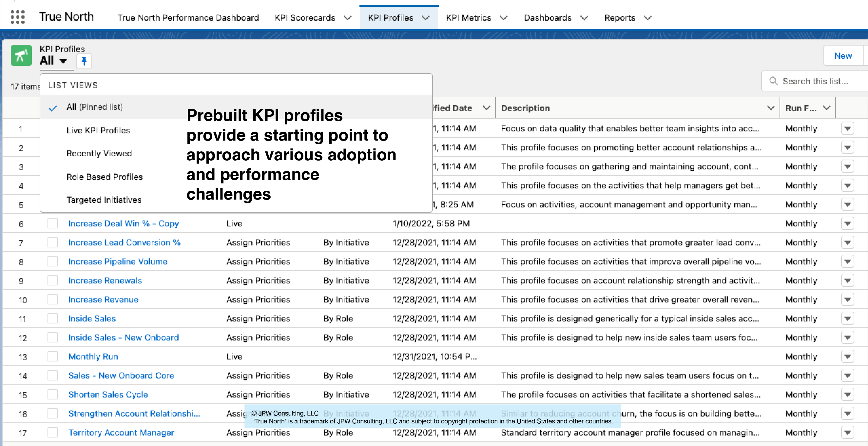Image resolution: width=868 pixels, height=446 pixels.
Task: Open row actions arrow for Increase Renewals
Action: [847, 281]
